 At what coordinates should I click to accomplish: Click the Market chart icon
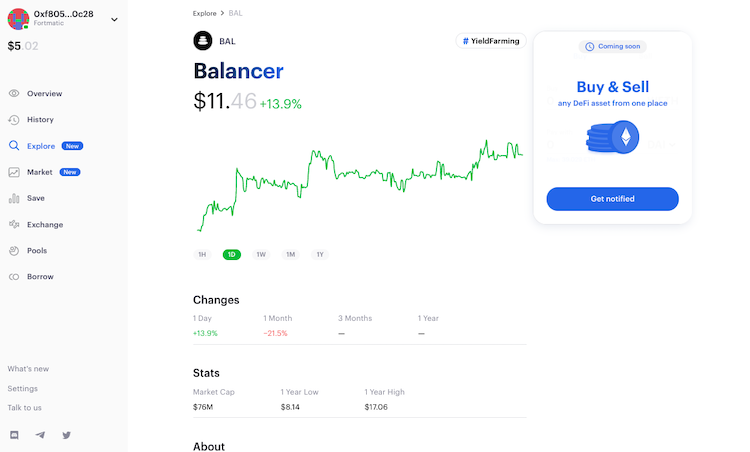pos(14,172)
